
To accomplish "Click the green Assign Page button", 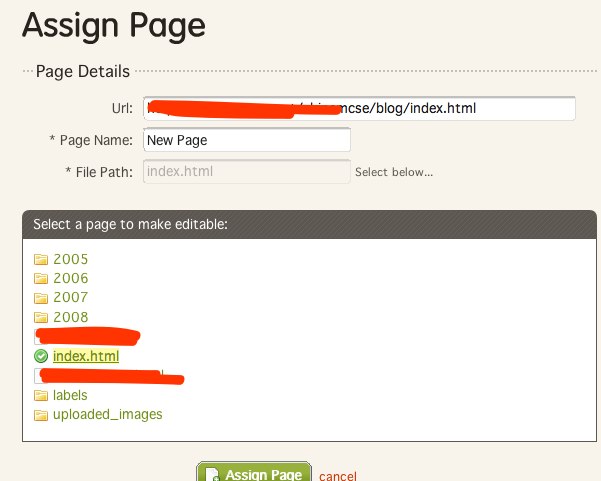I will point(254,472).
